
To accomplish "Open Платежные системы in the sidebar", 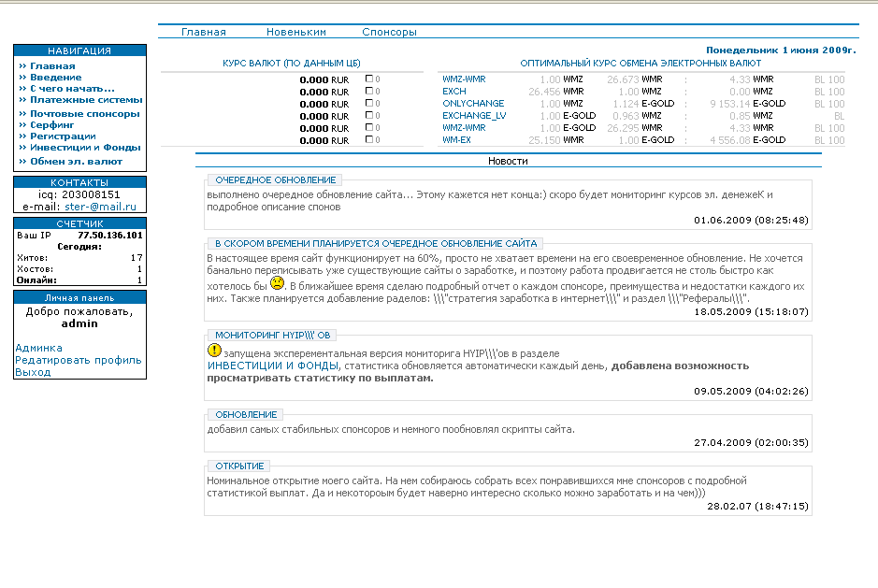I will (x=85, y=99).
